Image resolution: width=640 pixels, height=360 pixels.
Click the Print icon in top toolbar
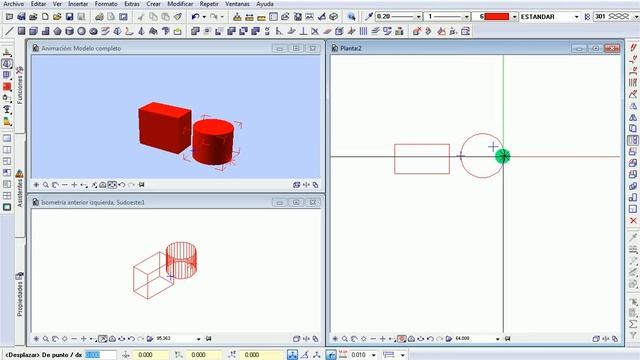[99, 17]
